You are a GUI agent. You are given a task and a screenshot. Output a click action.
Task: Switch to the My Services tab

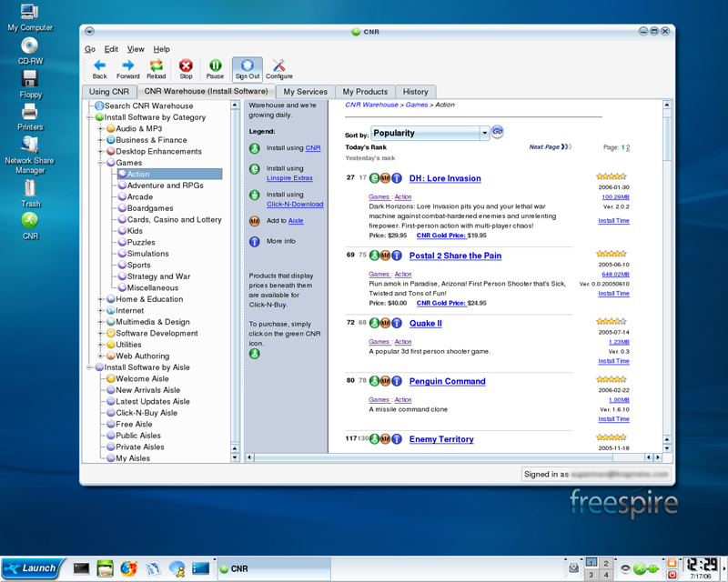(x=306, y=92)
